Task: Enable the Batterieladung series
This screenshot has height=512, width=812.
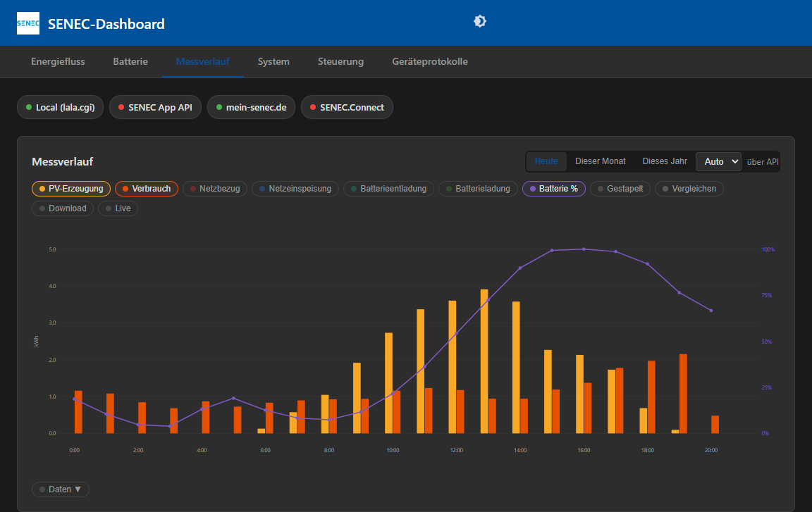Action: [478, 189]
